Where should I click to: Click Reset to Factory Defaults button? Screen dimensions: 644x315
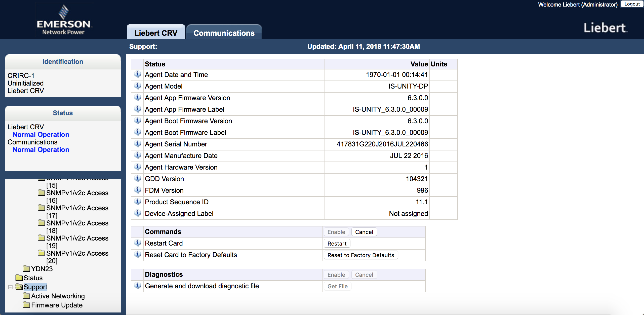point(360,255)
